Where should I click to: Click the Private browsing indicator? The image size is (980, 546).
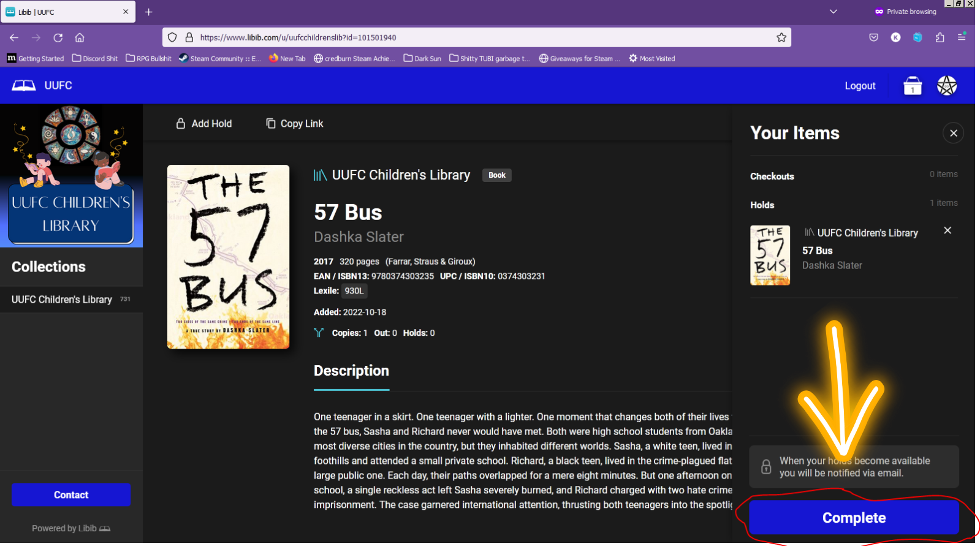905,12
